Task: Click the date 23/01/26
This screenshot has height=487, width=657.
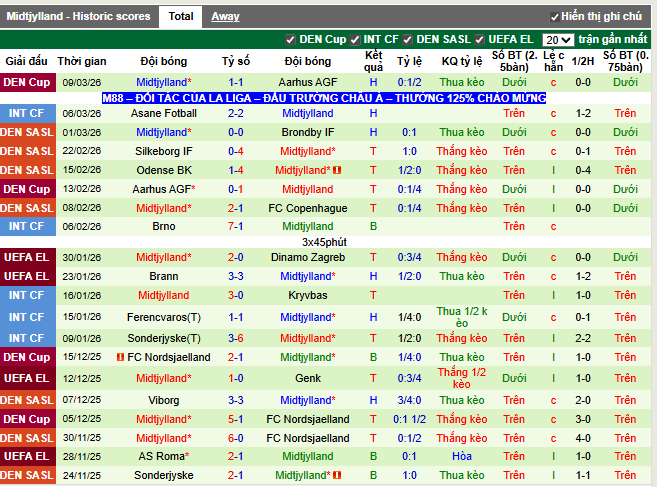Action: click(x=82, y=276)
